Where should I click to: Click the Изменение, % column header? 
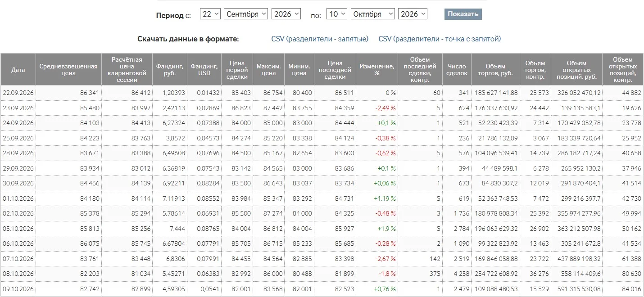tap(377, 70)
